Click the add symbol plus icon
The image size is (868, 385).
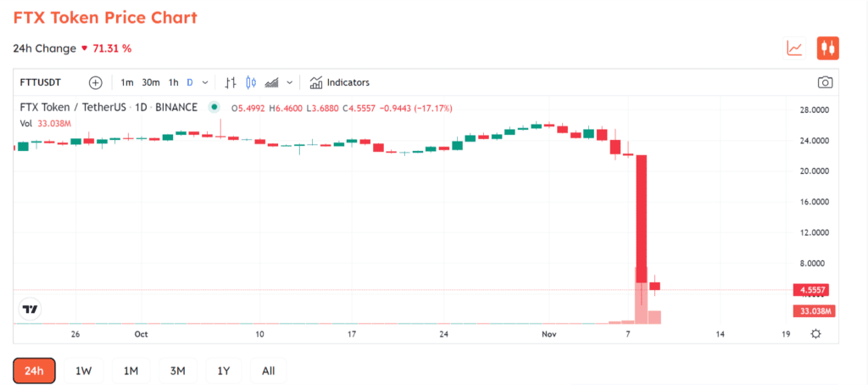(x=96, y=82)
